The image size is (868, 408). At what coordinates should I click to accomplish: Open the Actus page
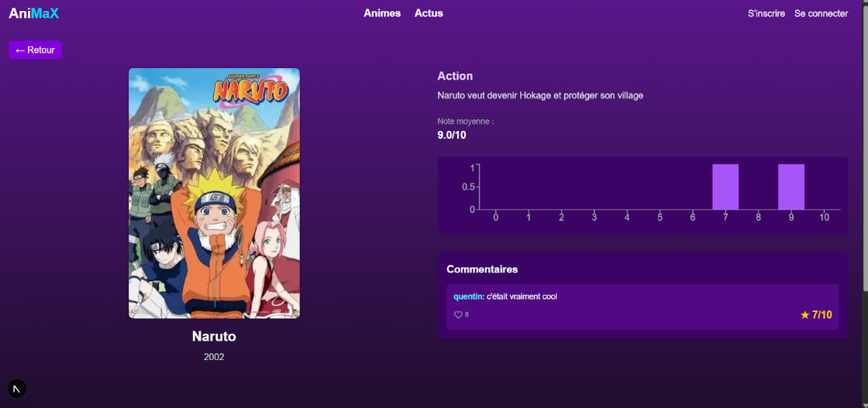click(x=429, y=13)
